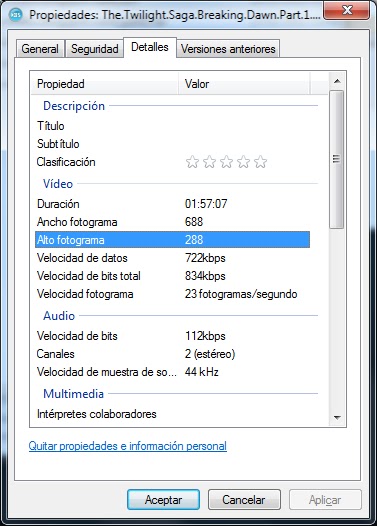Click the 688 width value
Image resolution: width=377 pixels, height=527 pixels.
click(194, 222)
